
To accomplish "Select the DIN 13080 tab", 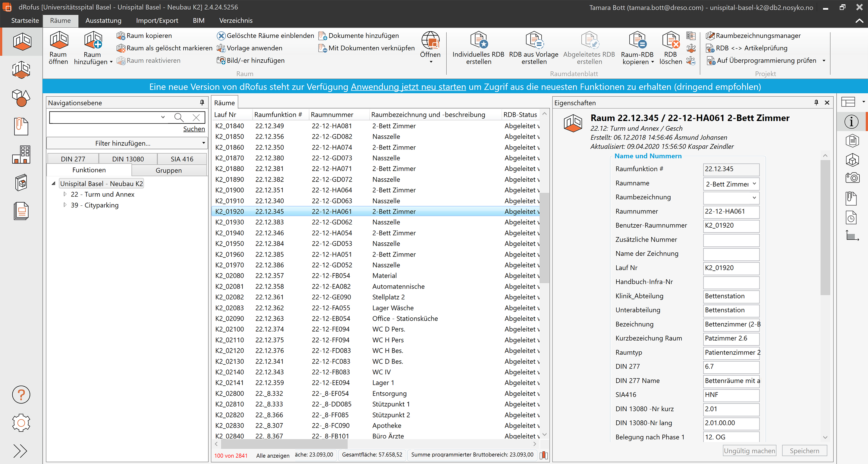I will [128, 159].
